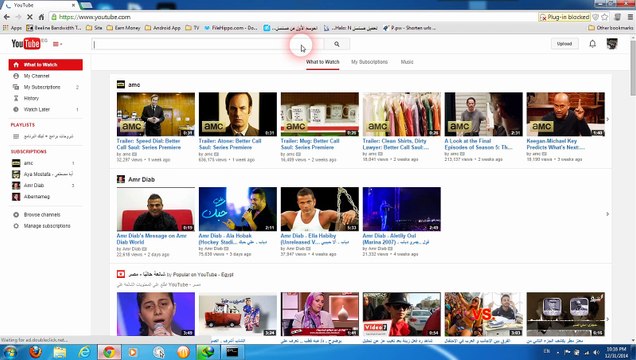This screenshot has height=360, width=636.
Task: Click into the YouTube search box
Action: click(208, 44)
